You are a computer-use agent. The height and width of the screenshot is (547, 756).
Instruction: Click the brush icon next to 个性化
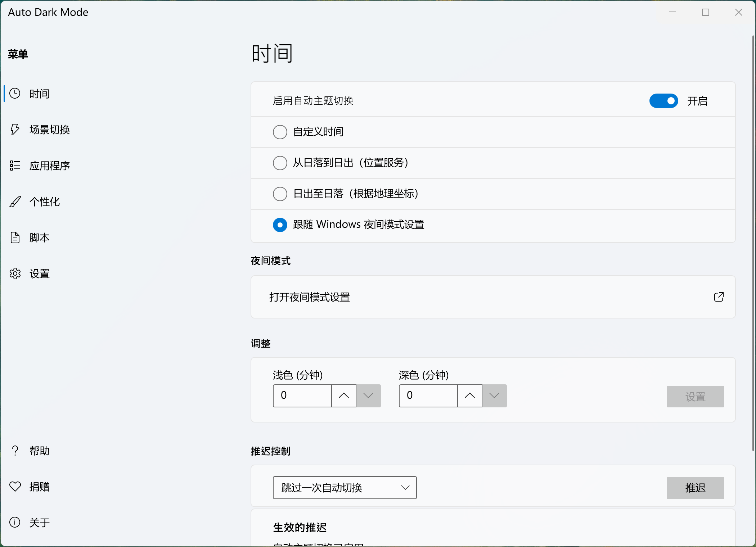tap(15, 202)
